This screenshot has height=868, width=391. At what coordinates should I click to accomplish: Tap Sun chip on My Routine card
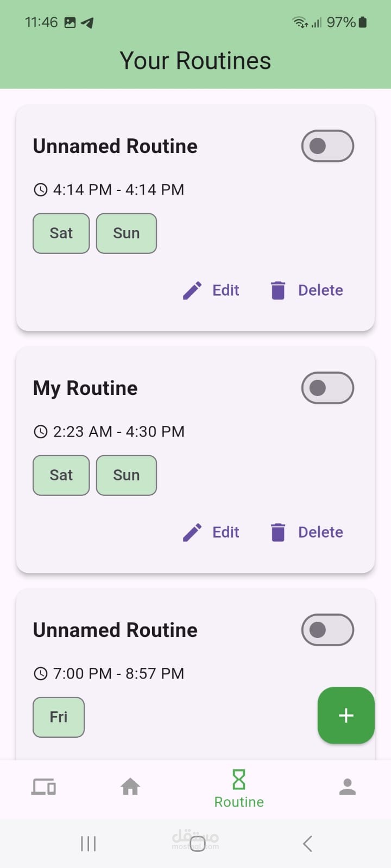[126, 475]
